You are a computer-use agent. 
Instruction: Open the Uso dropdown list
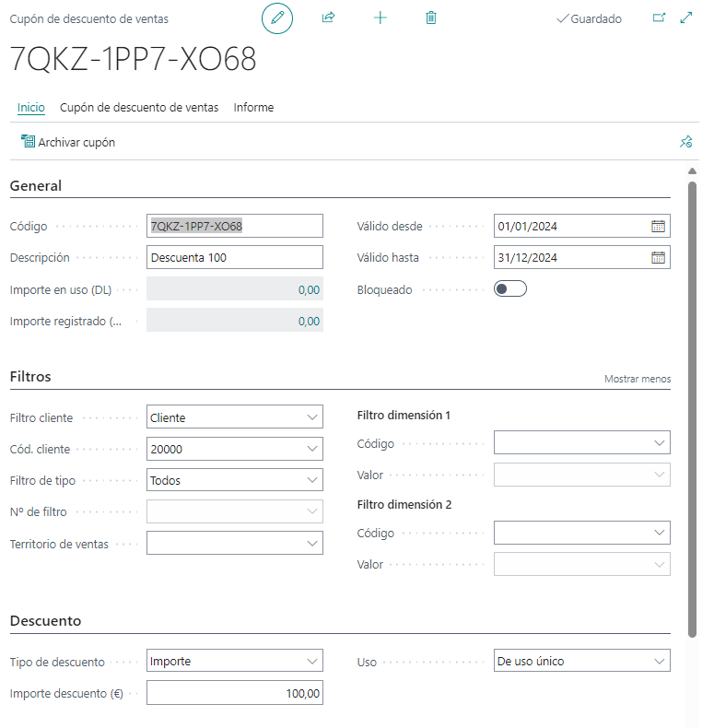point(581,661)
